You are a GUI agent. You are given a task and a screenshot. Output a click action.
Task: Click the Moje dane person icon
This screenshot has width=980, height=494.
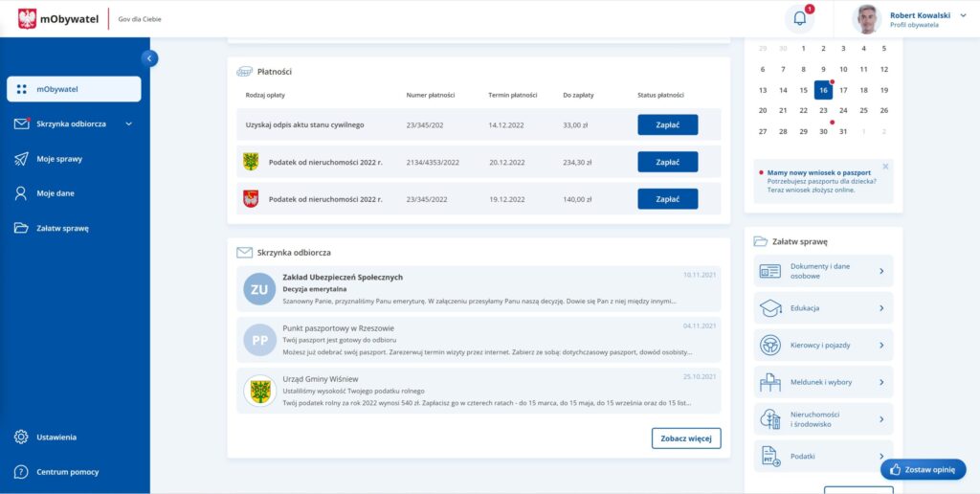click(x=21, y=193)
